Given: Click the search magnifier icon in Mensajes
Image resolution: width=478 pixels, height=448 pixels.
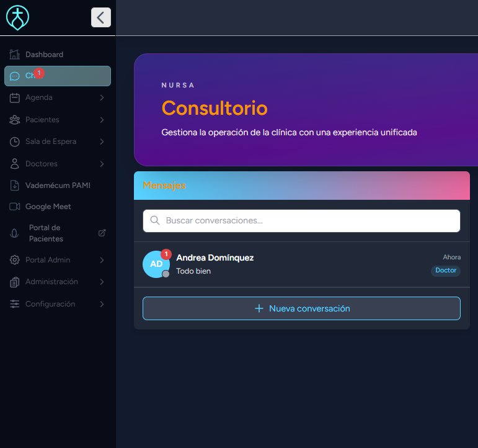Looking at the screenshot, I should pyautogui.click(x=155, y=220).
